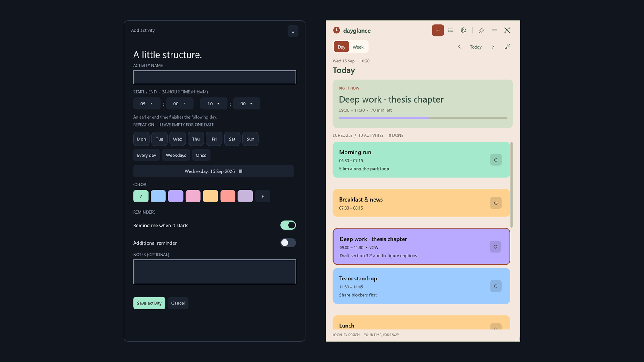Choose the pink color swatch
This screenshot has height=362, width=644.
(193, 196)
